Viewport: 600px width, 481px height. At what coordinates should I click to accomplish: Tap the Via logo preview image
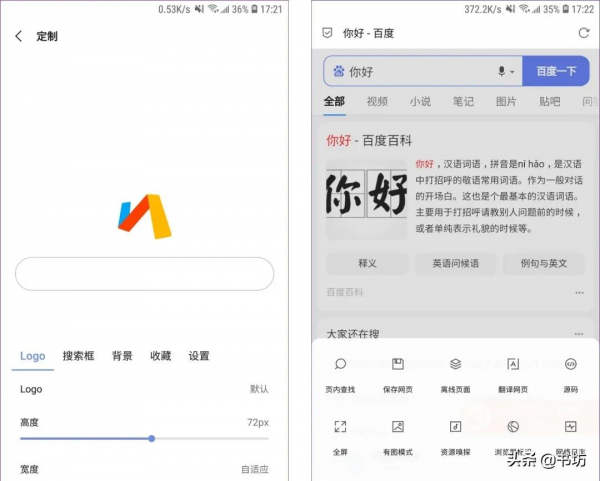[x=145, y=216]
